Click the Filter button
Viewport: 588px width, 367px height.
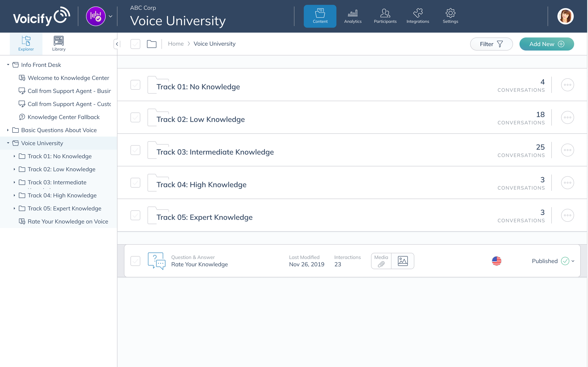pos(491,44)
